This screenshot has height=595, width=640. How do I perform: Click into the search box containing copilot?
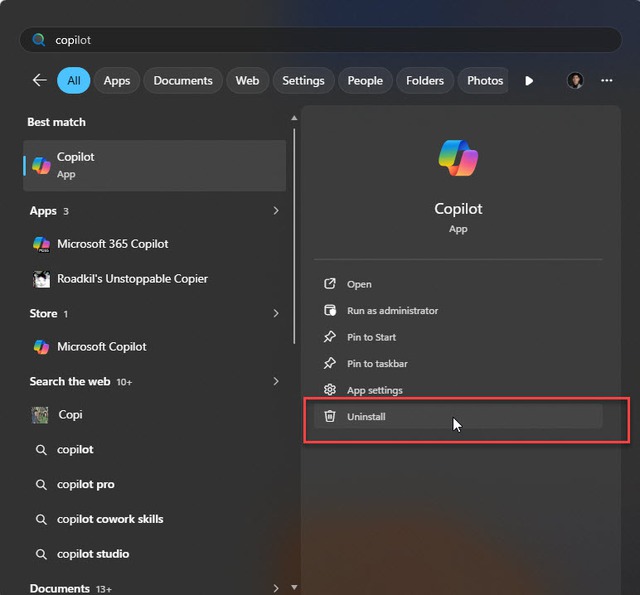coord(320,40)
